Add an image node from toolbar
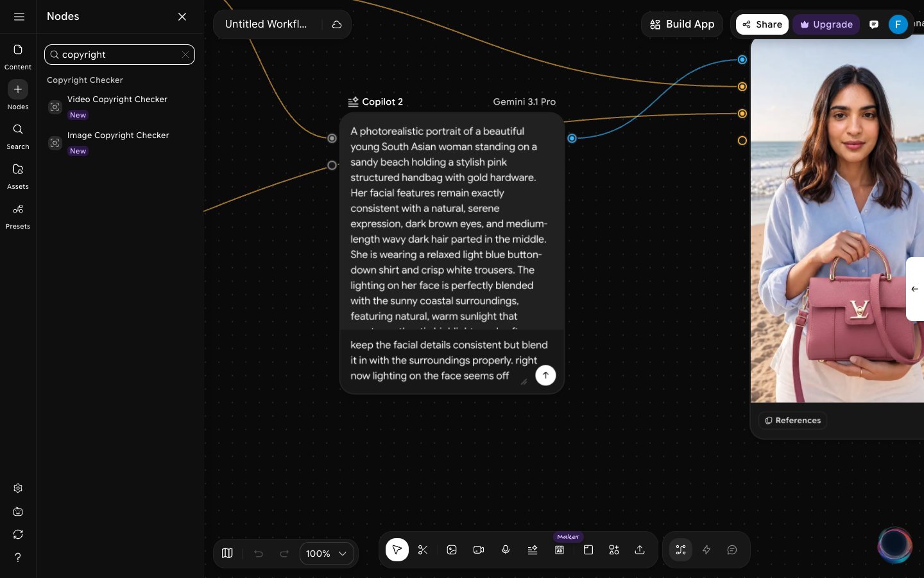 point(452,550)
